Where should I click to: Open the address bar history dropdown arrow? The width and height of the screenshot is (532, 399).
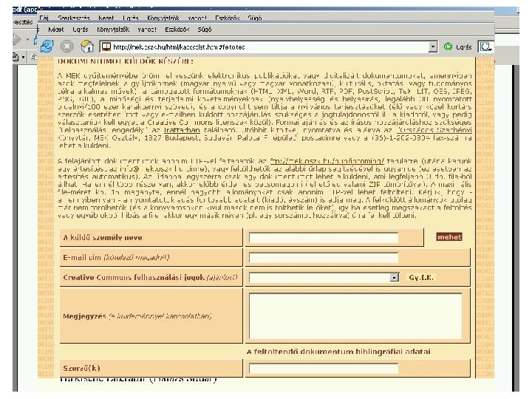(x=432, y=47)
